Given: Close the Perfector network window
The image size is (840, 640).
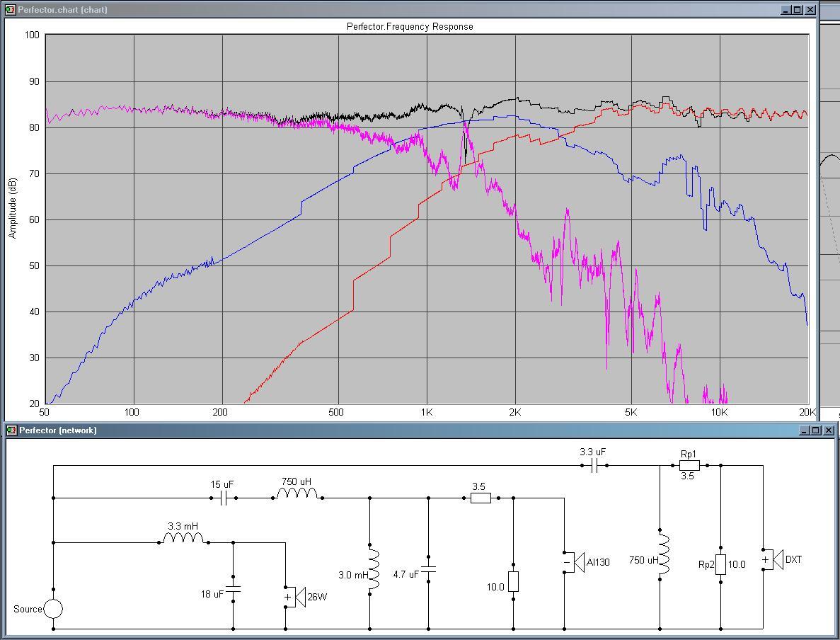Looking at the screenshot, I should (829, 430).
